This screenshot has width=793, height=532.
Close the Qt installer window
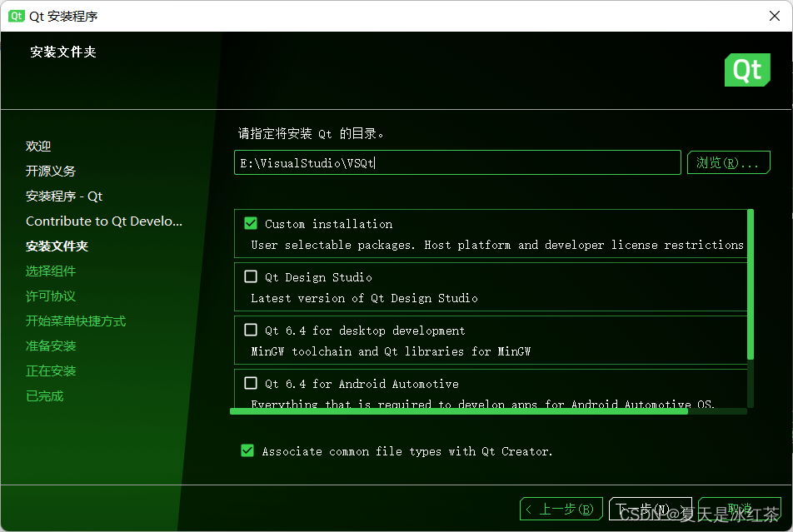(775, 16)
